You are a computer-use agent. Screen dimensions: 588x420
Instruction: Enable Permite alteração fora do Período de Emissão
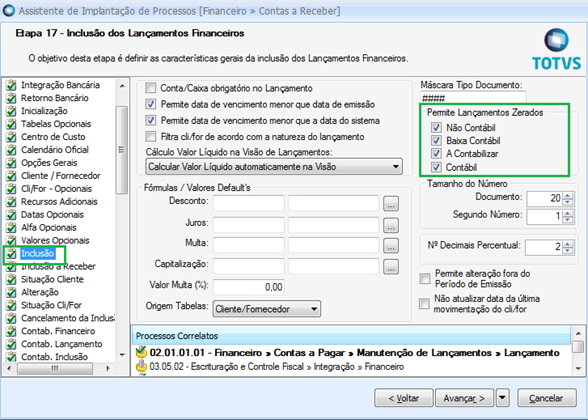[x=424, y=279]
